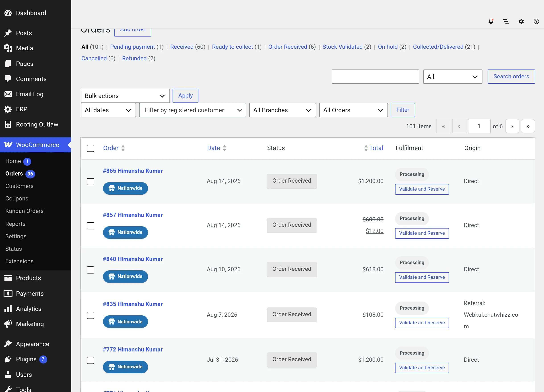Image resolution: width=544 pixels, height=392 pixels.
Task: Click the Products archive icon
Action: (x=8, y=278)
